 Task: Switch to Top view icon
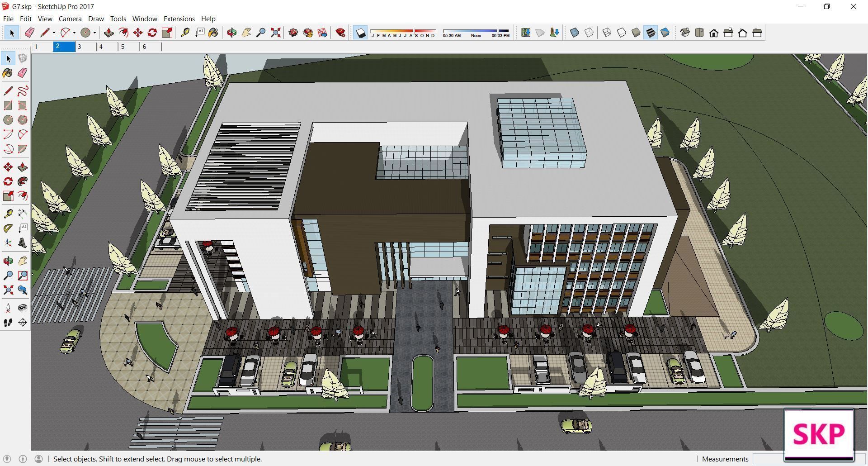click(699, 33)
